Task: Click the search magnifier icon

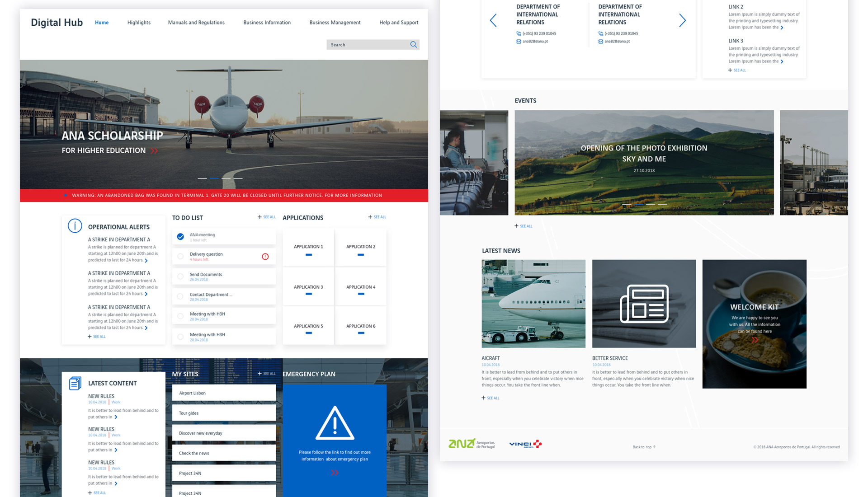Action: pos(413,44)
